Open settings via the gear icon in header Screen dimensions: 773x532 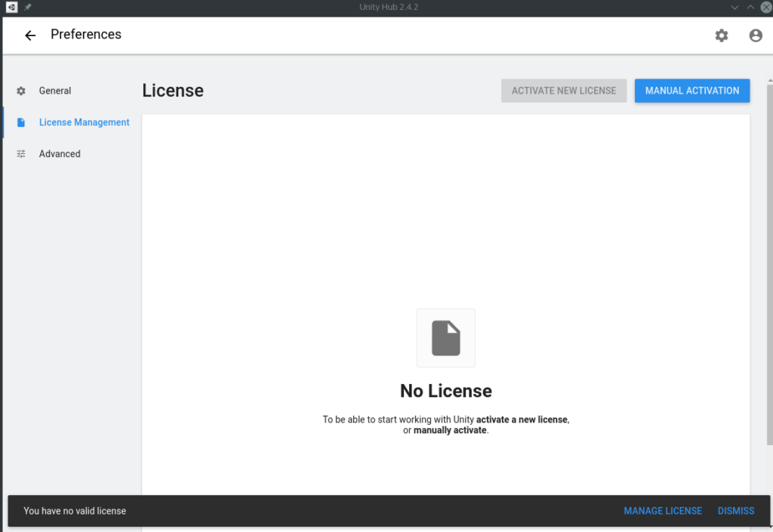pyautogui.click(x=721, y=35)
